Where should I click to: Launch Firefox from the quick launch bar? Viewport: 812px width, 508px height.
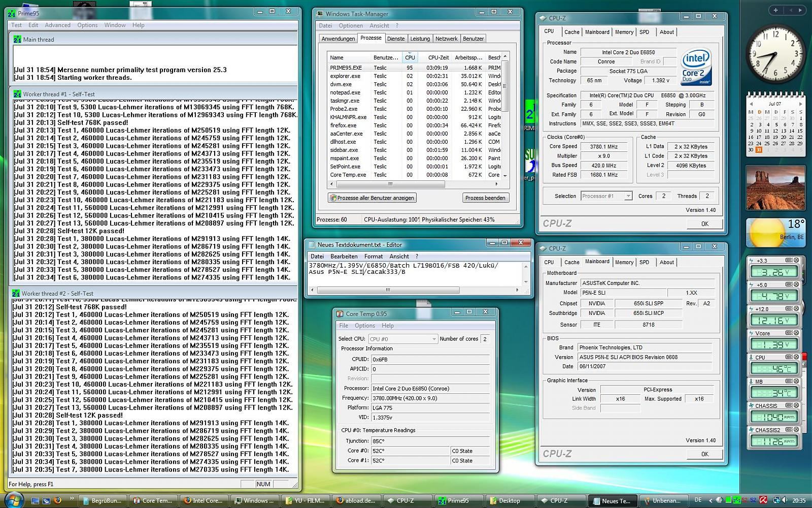click(x=58, y=500)
